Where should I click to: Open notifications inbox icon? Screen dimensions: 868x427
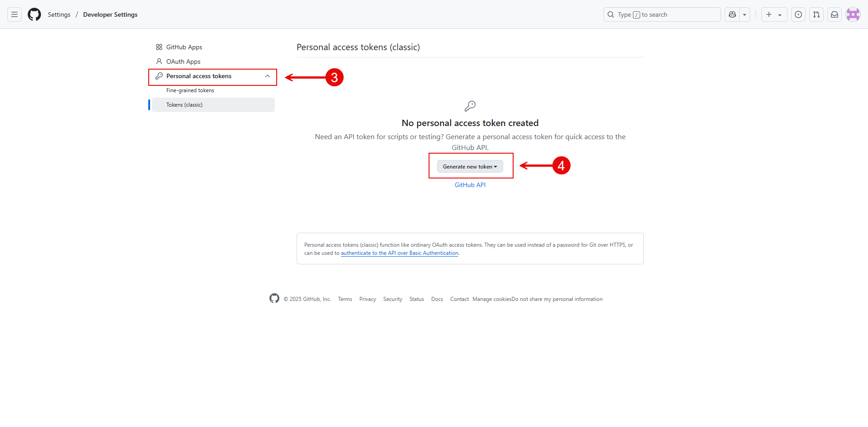coord(835,14)
